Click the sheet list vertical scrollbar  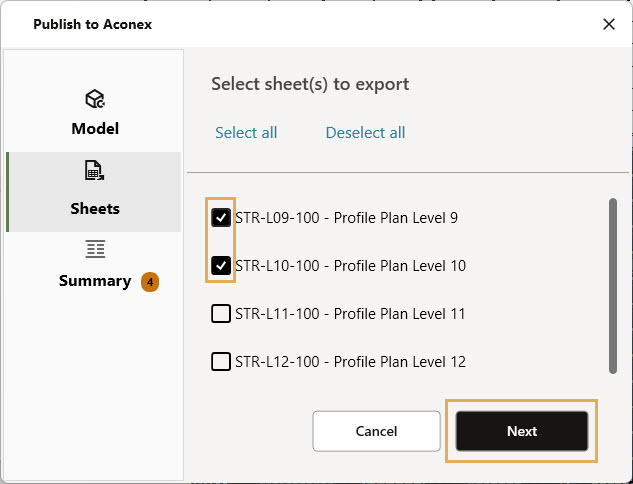coord(612,285)
